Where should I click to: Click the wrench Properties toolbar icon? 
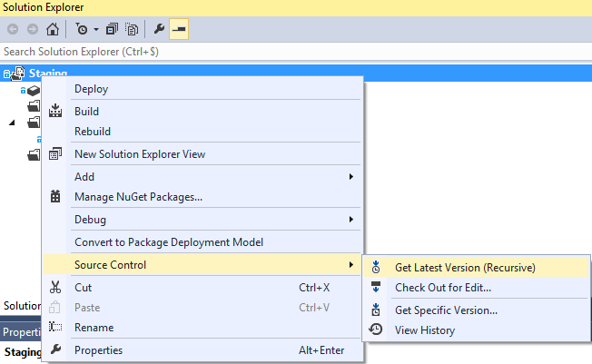pos(159,30)
